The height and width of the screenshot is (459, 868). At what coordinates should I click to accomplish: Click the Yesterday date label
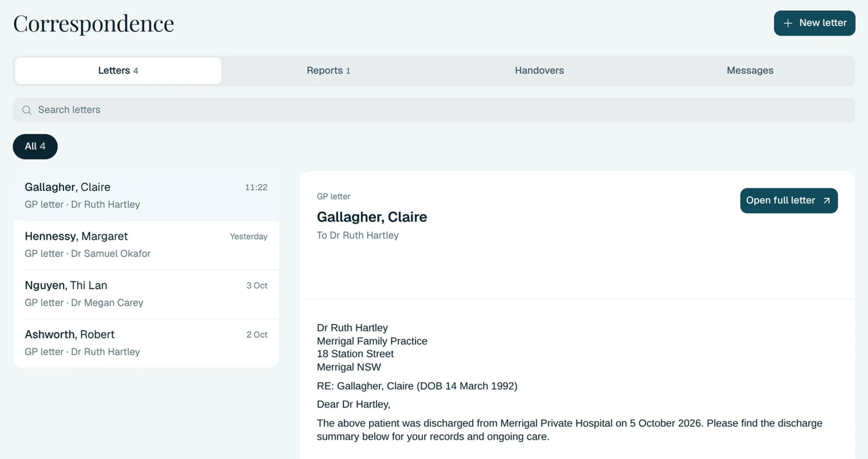248,236
